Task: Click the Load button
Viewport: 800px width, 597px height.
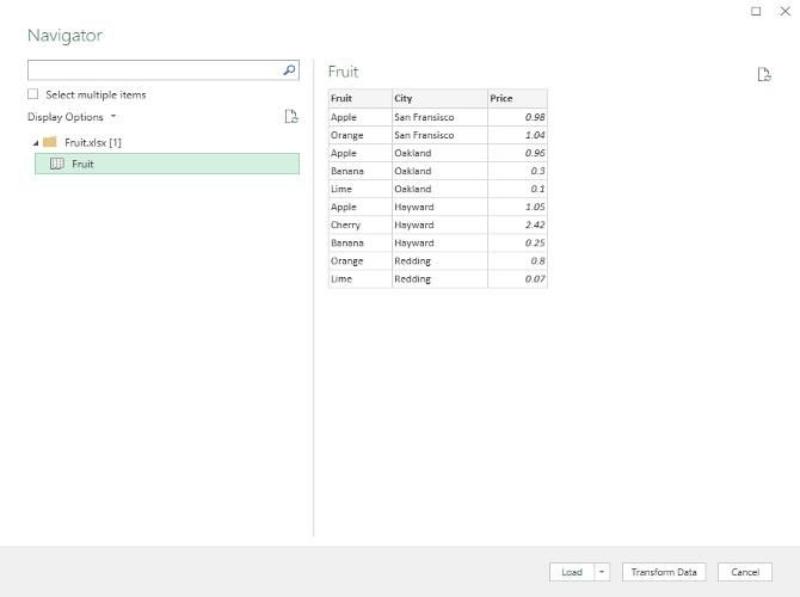Action: (x=571, y=571)
